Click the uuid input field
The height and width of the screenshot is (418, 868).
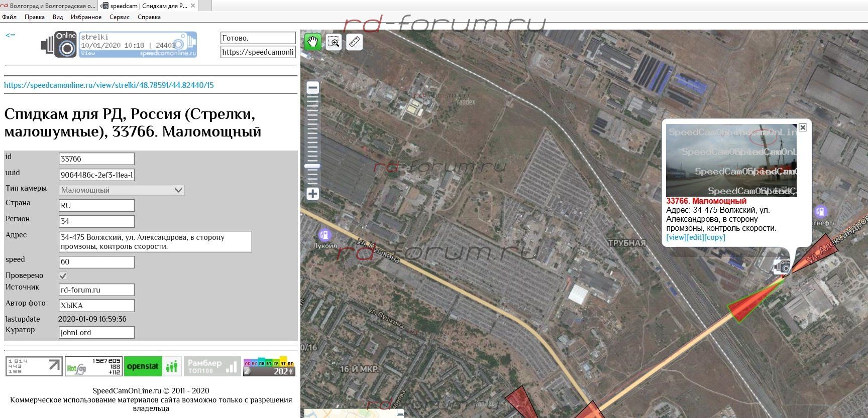[96, 175]
